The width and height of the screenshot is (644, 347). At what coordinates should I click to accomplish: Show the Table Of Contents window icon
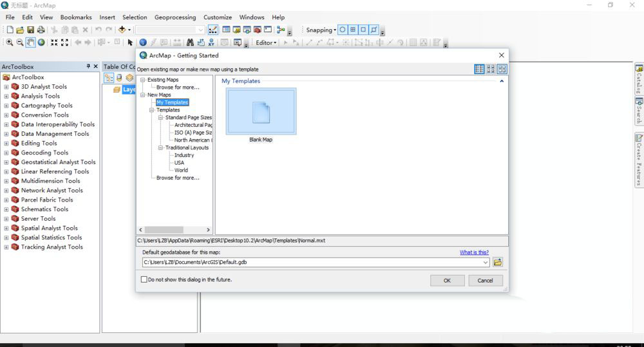pos(226,30)
